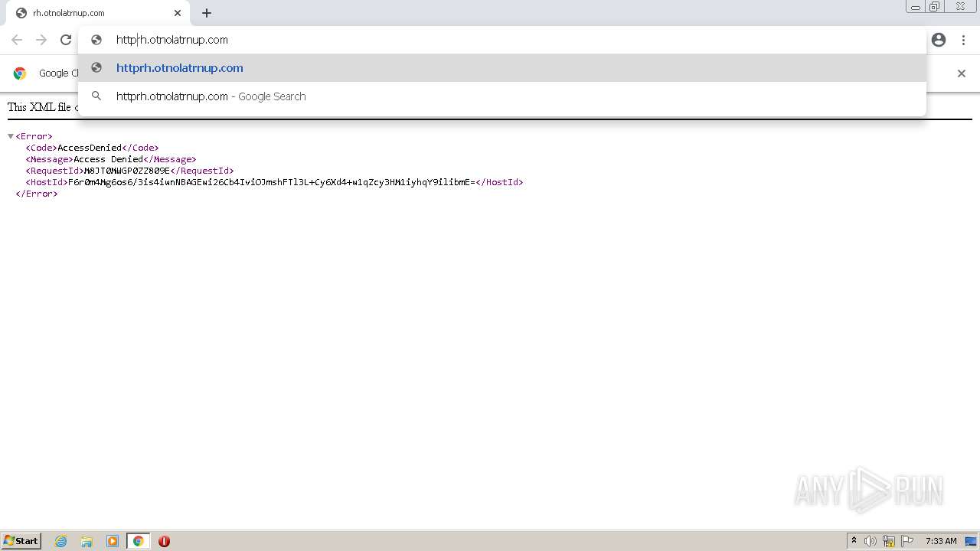
Task: Click inside the address bar text
Action: 172,40
